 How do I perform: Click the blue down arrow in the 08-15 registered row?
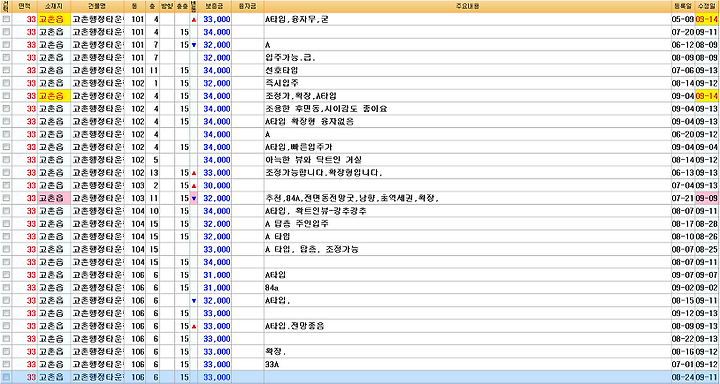193,301
